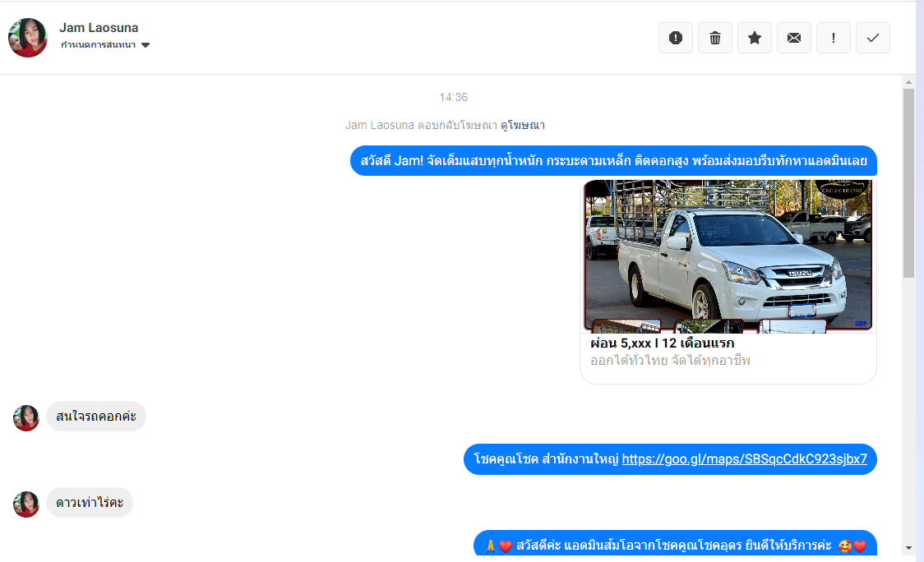This screenshot has width=924, height=562.
Task: Open the white Isuzu pickup ad image
Action: pyautogui.click(x=728, y=256)
